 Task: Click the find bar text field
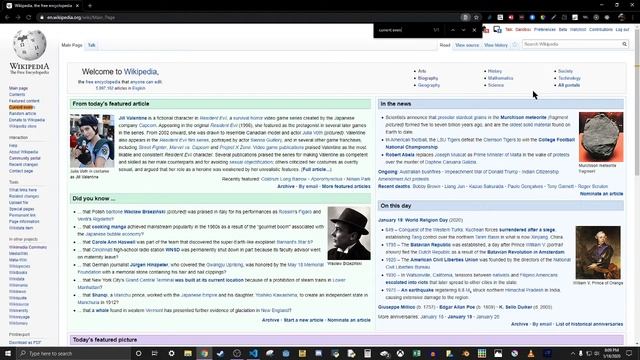click(404, 30)
